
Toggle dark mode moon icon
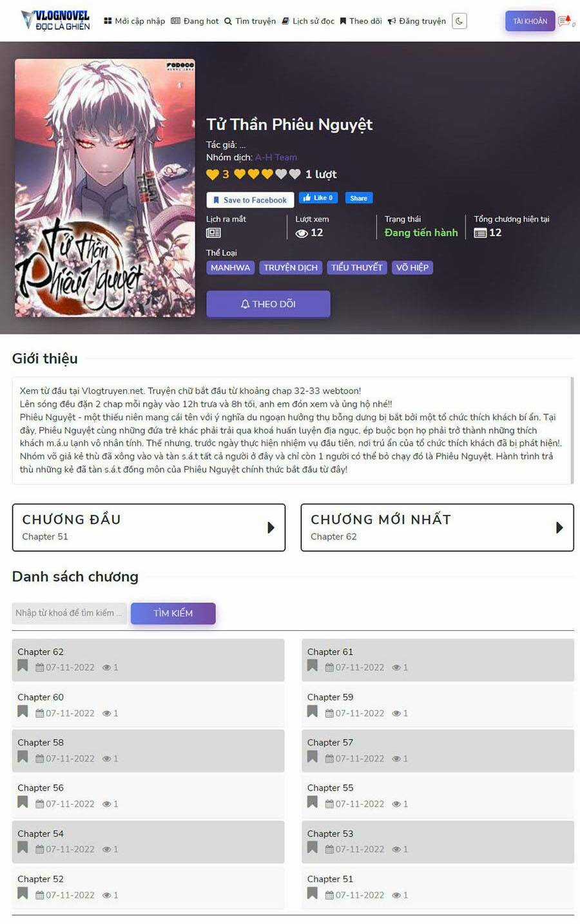459,21
